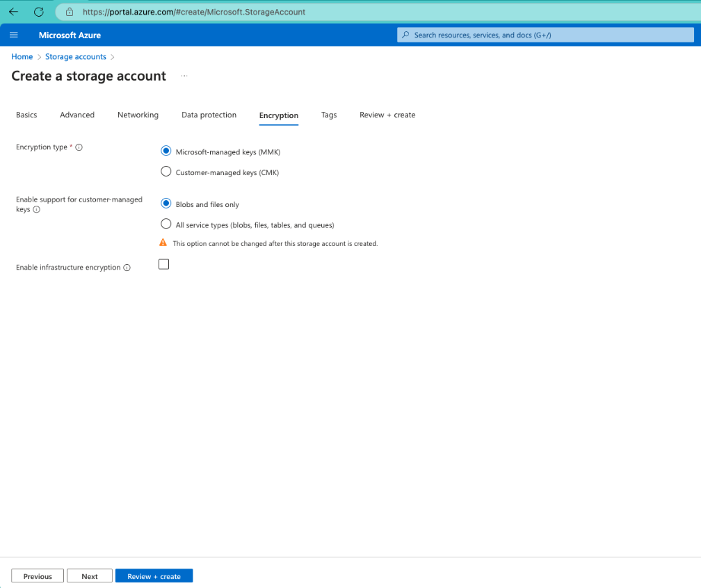Open info tooltip for infrastructure encryption
Image resolution: width=701 pixels, height=588 pixels.
[127, 267]
